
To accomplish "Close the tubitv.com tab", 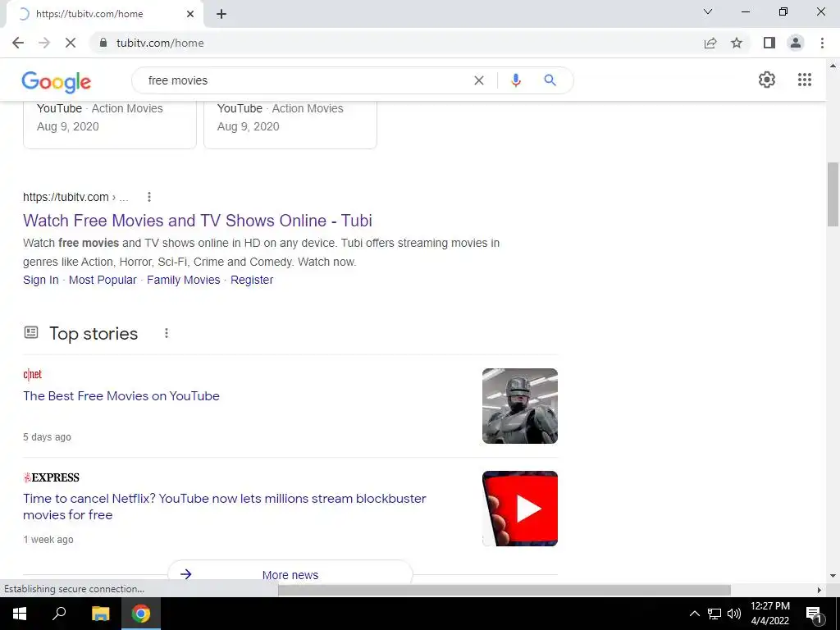I will pyautogui.click(x=190, y=14).
